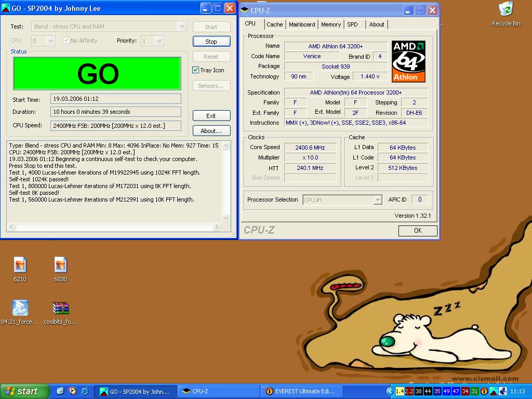Switch to the About tab in CPU-Z
532x399 pixels.
pos(377,24)
